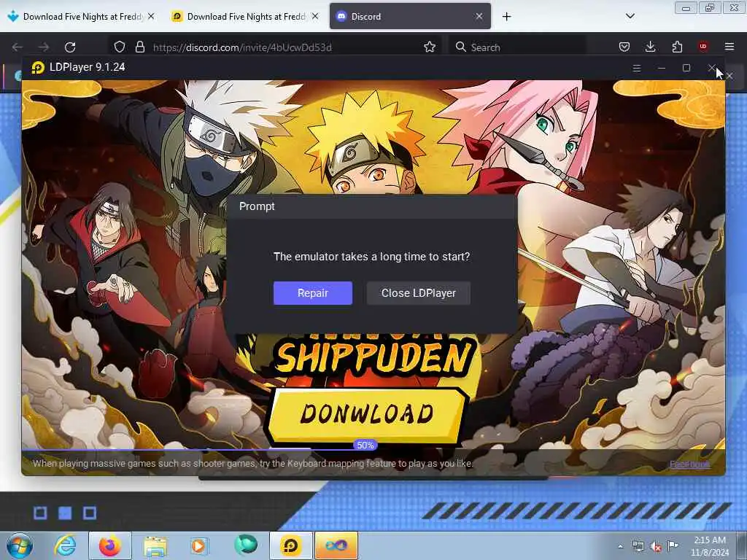The width and height of the screenshot is (747, 560).
Task: Click the Firefox Search box
Action: point(517,47)
